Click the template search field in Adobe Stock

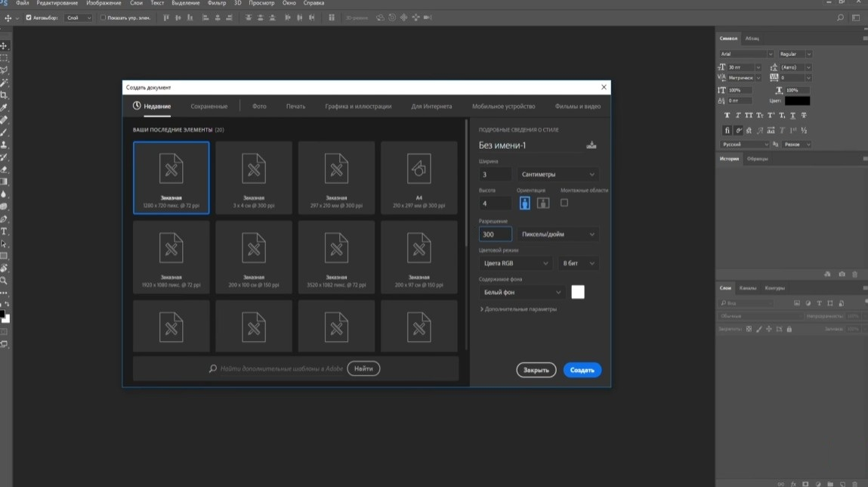(281, 368)
